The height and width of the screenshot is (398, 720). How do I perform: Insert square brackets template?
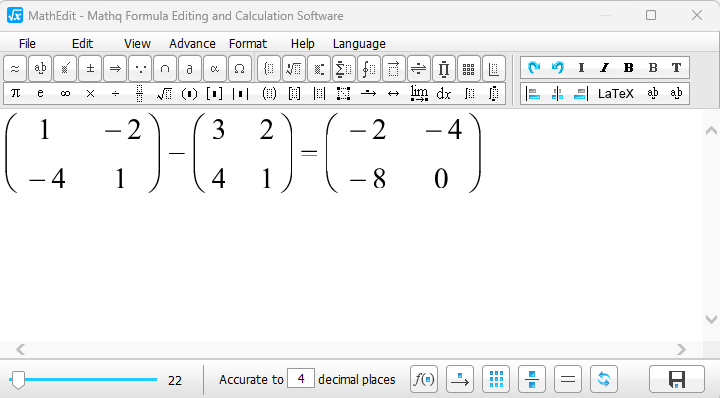pos(214,94)
